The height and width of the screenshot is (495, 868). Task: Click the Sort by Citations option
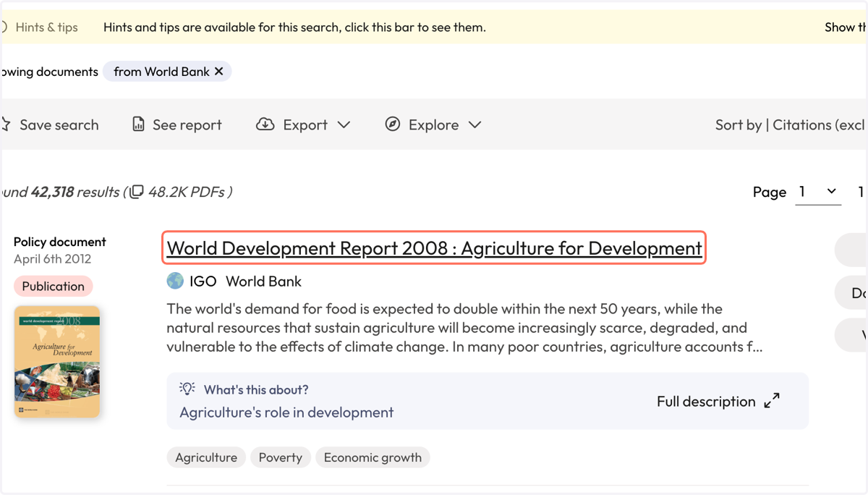[791, 124]
